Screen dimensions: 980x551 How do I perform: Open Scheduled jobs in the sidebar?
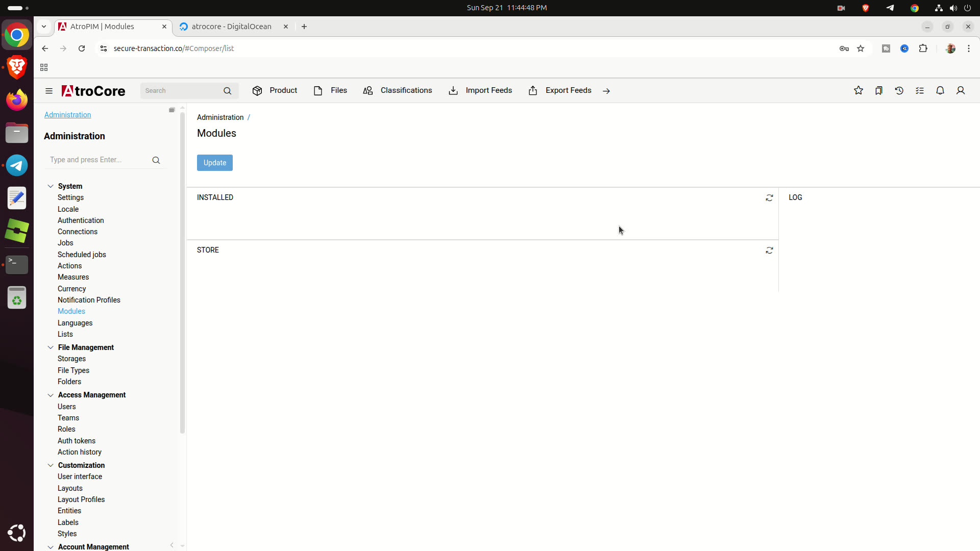82,255
